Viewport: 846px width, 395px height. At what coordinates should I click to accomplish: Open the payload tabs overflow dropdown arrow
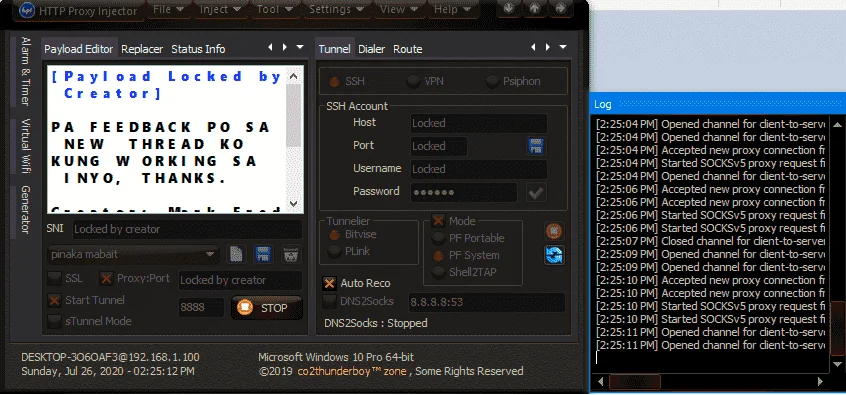(300, 47)
